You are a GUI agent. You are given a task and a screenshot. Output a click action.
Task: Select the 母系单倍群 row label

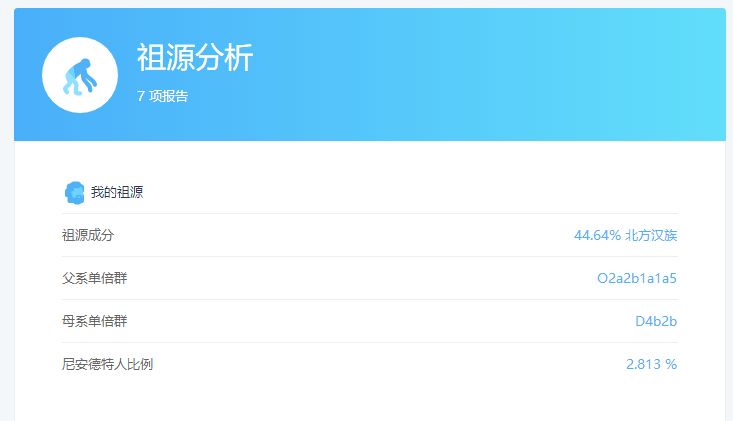(x=95, y=321)
